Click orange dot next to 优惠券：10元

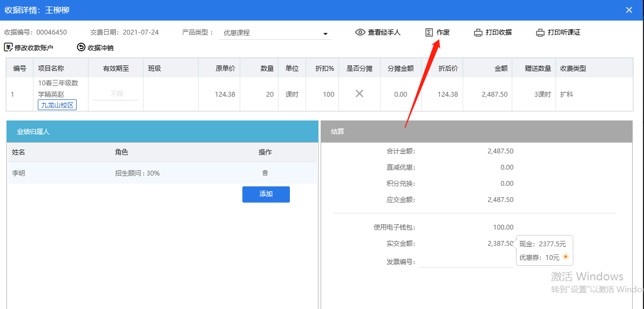coord(566,257)
